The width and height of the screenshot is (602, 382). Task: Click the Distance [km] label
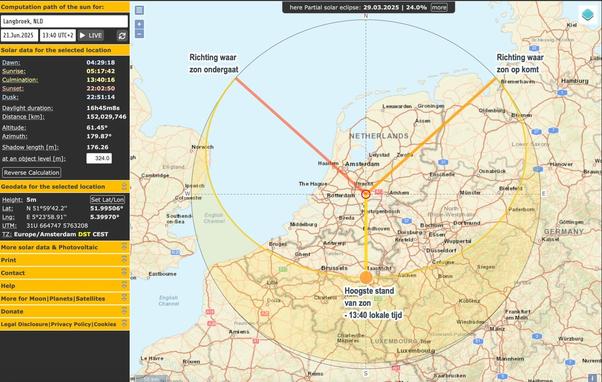(23, 117)
